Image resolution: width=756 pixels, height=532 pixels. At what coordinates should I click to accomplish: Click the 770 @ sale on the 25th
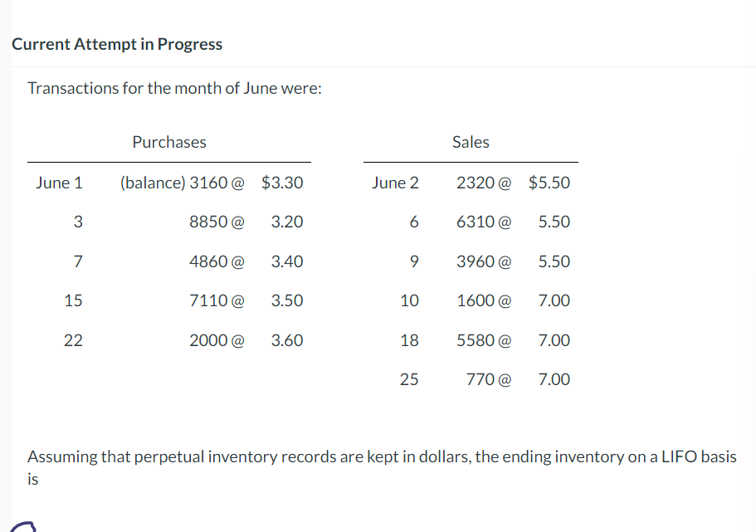coord(489,379)
